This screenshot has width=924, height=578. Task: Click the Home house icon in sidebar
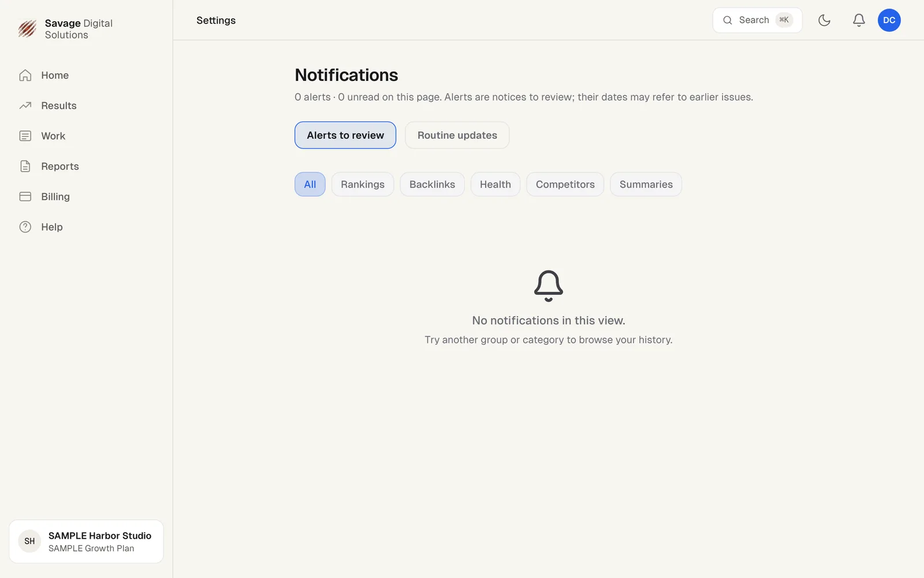(25, 75)
